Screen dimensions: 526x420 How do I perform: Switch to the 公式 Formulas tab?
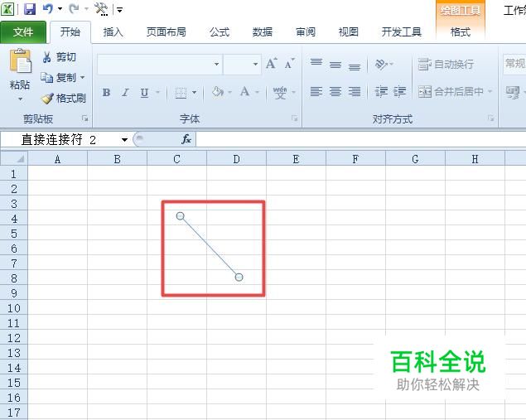click(x=220, y=32)
